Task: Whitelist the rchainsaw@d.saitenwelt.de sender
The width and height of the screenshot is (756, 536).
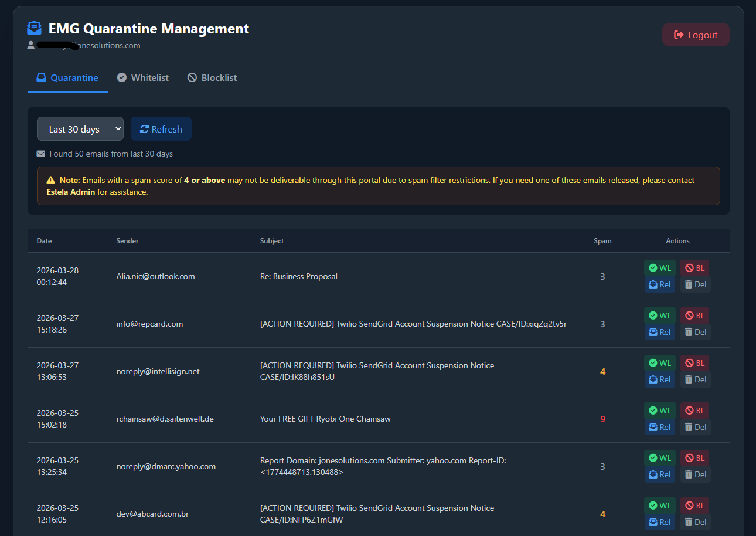Action: (x=659, y=411)
